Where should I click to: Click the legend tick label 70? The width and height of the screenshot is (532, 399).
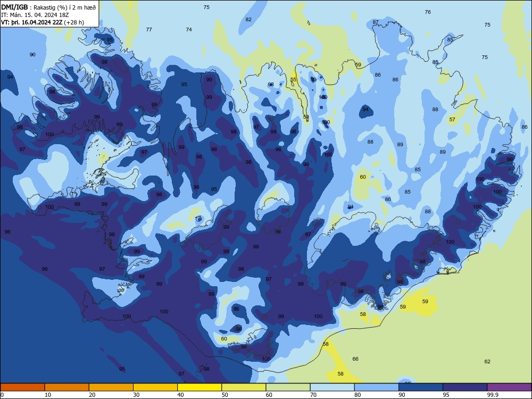[313, 395]
